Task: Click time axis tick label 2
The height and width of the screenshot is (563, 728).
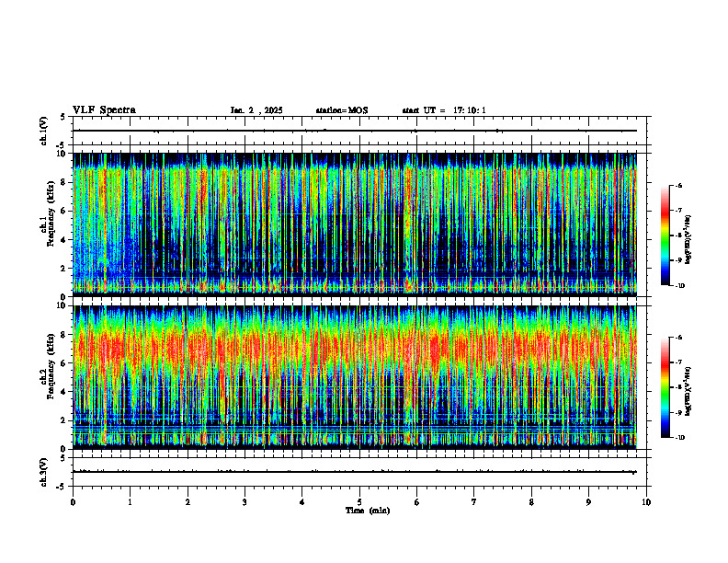Action: [x=188, y=502]
